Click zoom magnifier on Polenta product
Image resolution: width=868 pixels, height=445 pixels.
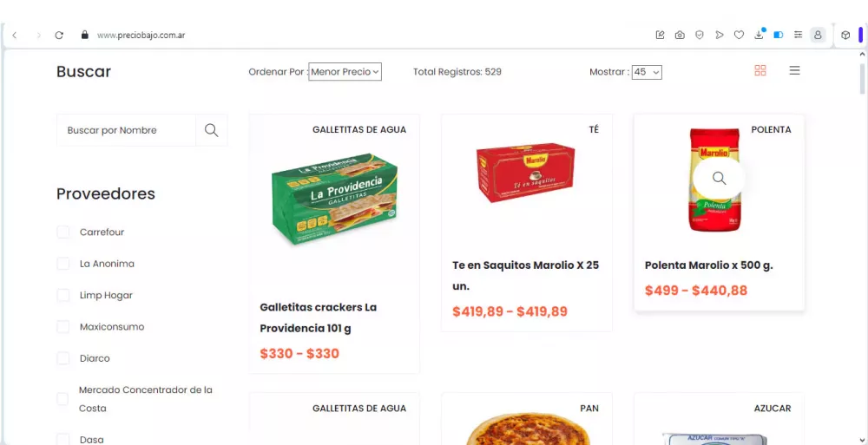[719, 178]
